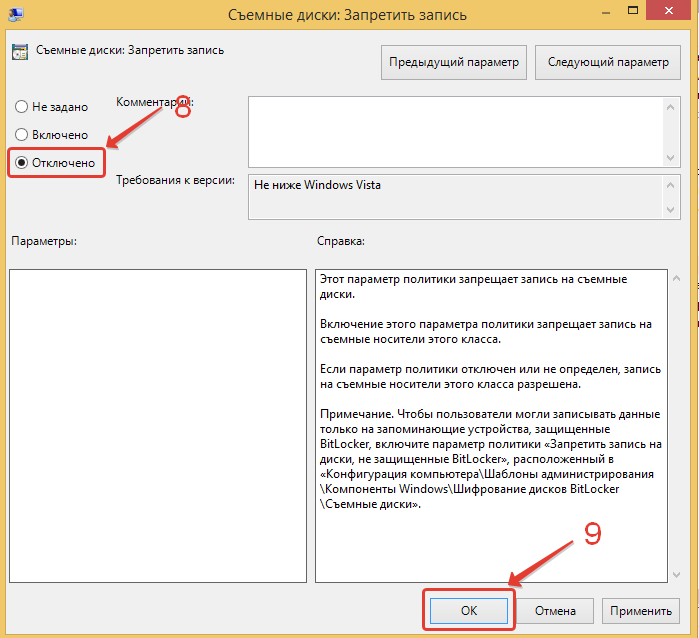
Task: Click up arrow in version requirements scrollbar
Action: tap(671, 184)
